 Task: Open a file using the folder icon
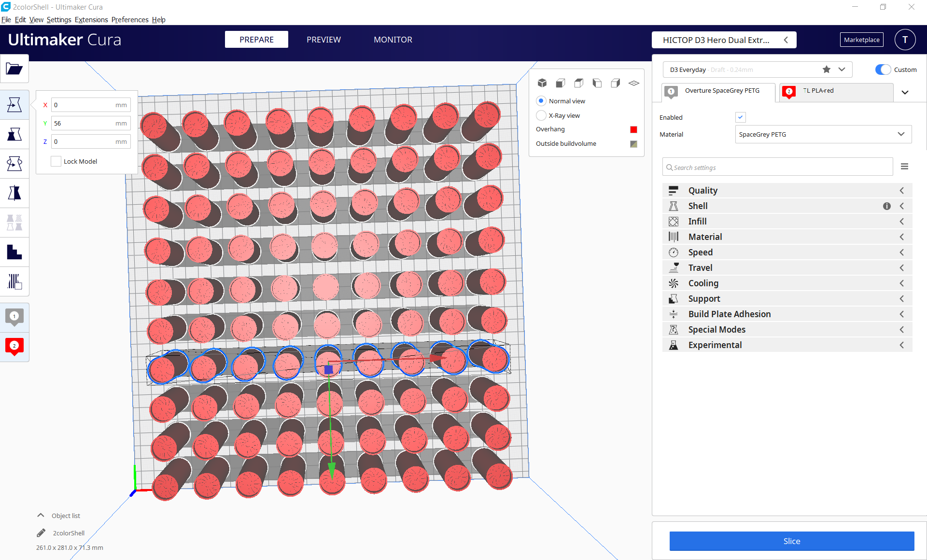(x=14, y=69)
